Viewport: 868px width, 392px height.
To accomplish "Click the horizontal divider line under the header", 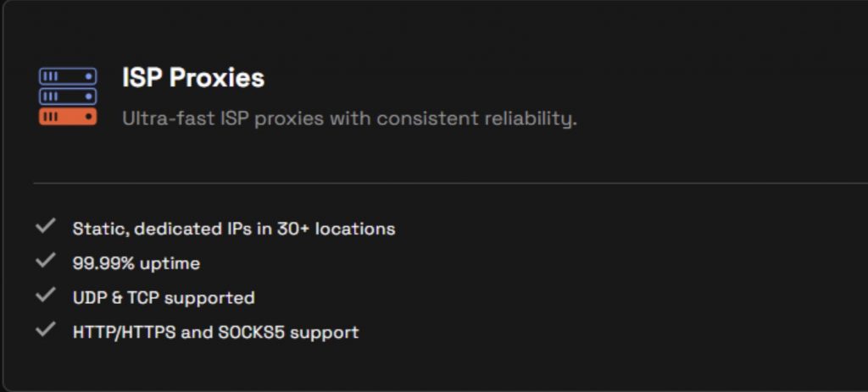I will point(449,183).
